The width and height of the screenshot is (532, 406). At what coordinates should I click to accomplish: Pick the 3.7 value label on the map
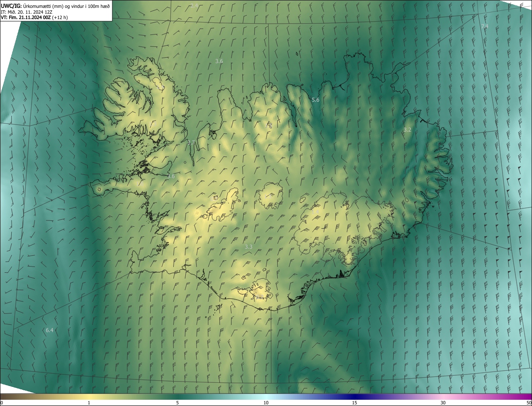191,142
